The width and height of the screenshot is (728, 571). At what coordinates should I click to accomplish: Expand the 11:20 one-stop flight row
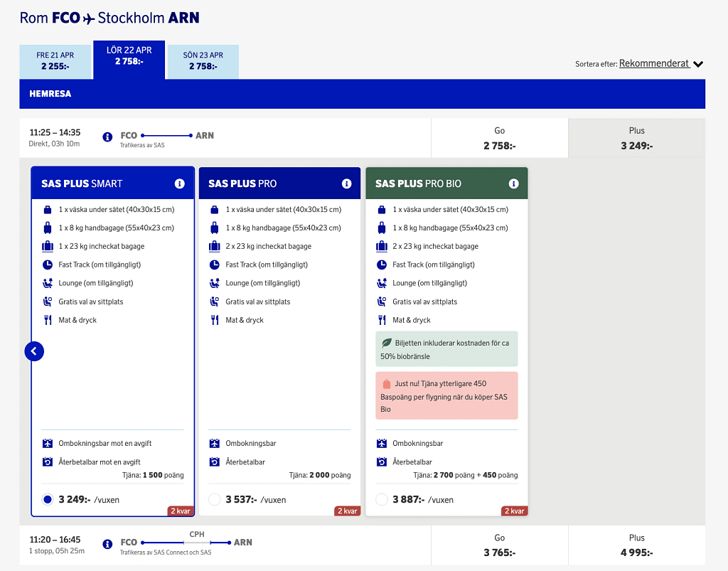tap(213, 544)
